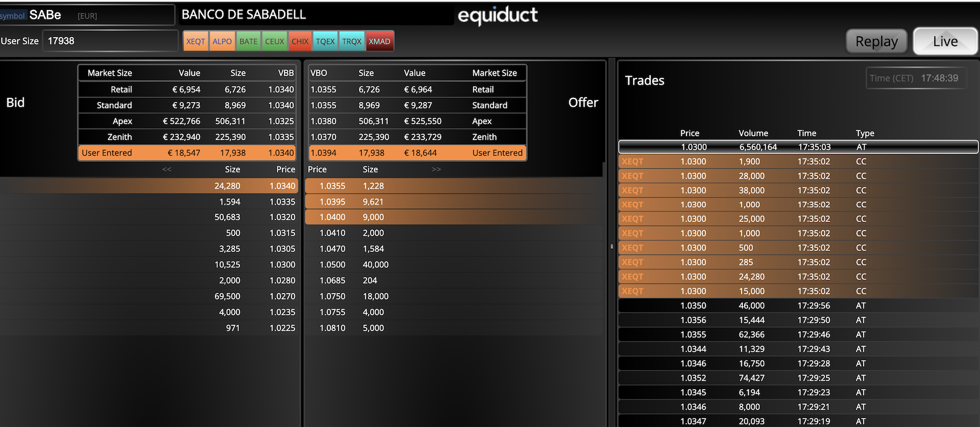Select the bid order with size 50,683

point(149,217)
